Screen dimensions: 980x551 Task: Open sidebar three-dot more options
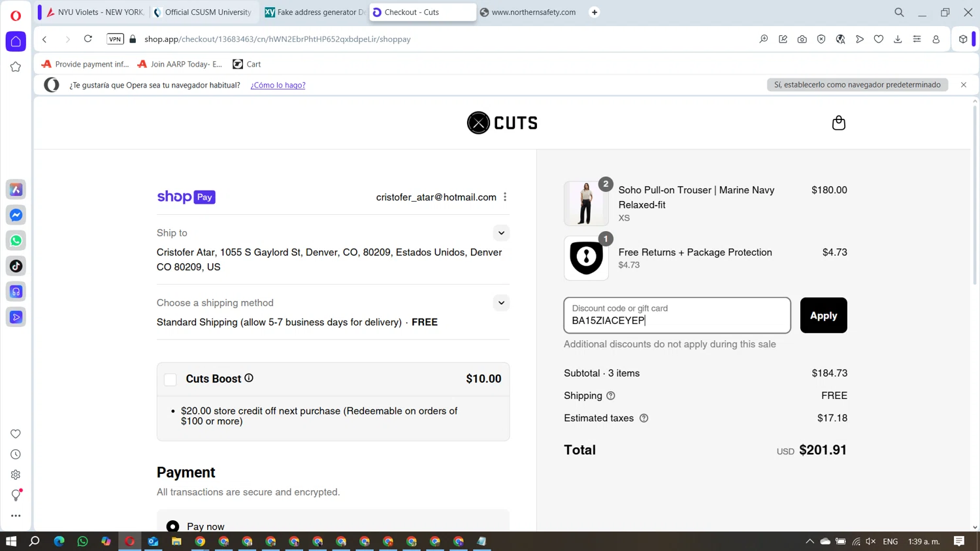[x=16, y=516]
